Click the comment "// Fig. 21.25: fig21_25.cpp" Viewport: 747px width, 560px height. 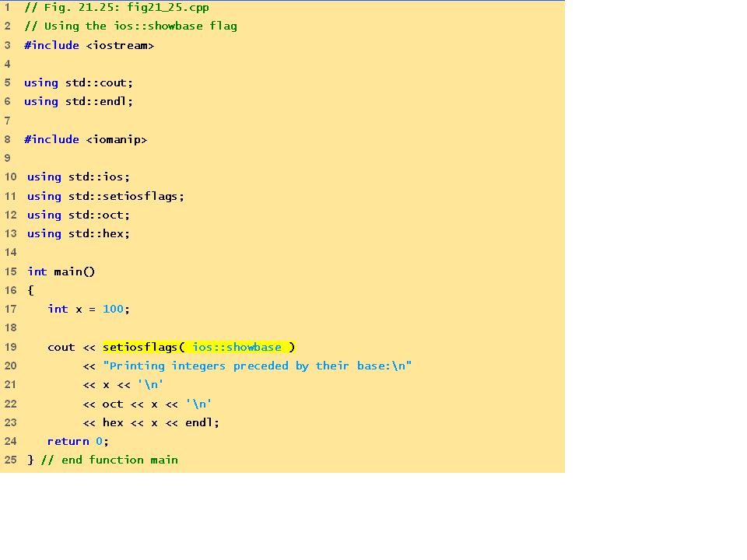click(117, 8)
